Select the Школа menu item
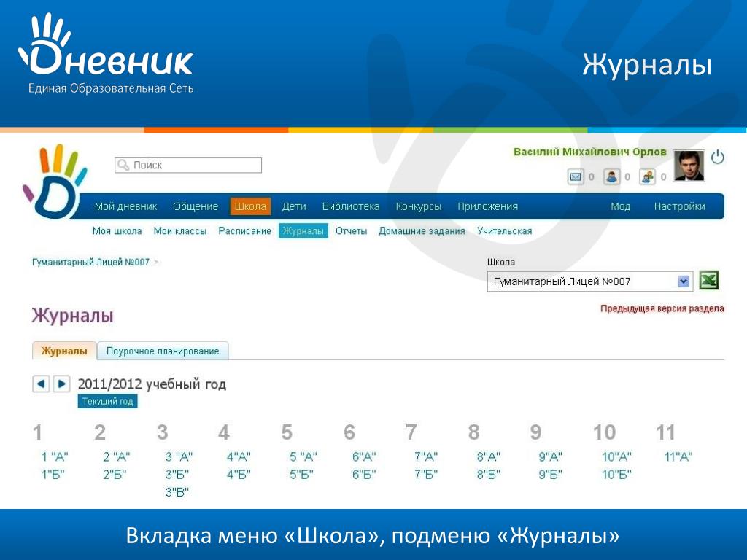Viewport: 747px width, 560px height. 250,206
